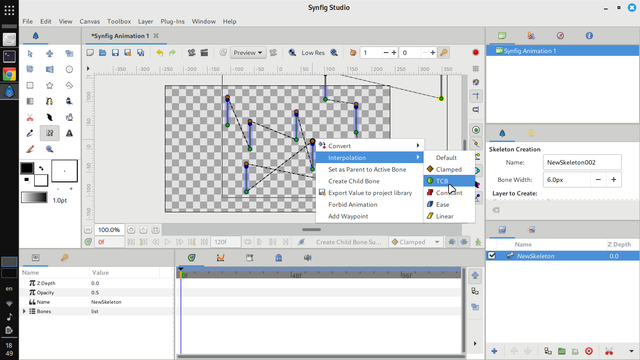
Task: Toggle animation record mode red button
Action: 476,53
